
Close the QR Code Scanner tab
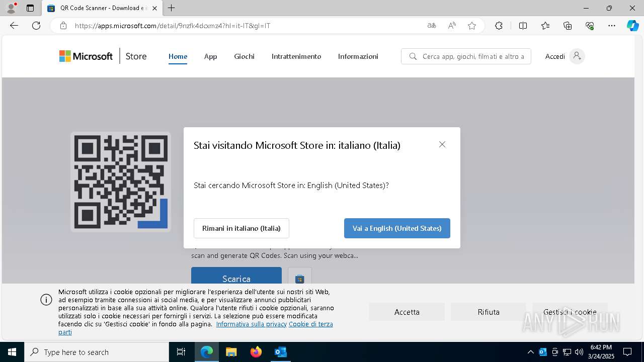[154, 8]
